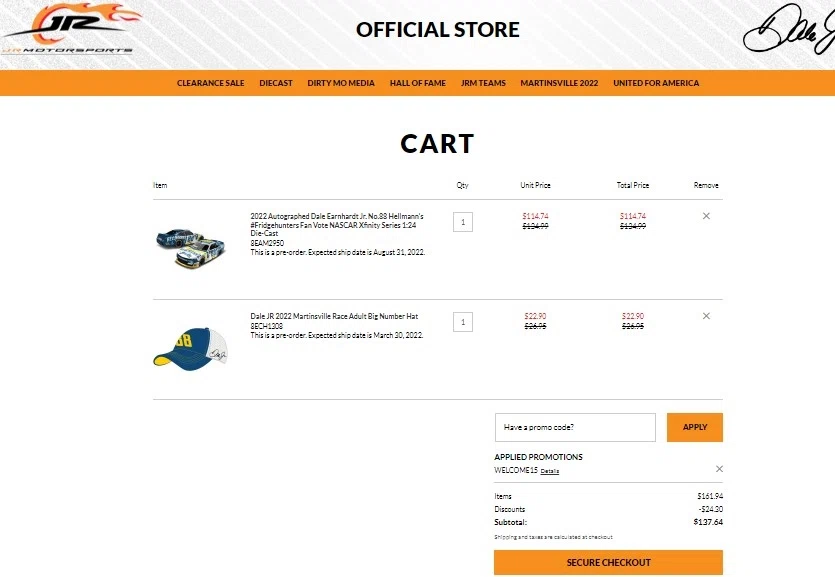The image size is (835, 577).
Task: Click the OFFICIAL STORE heading
Action: tap(438, 30)
